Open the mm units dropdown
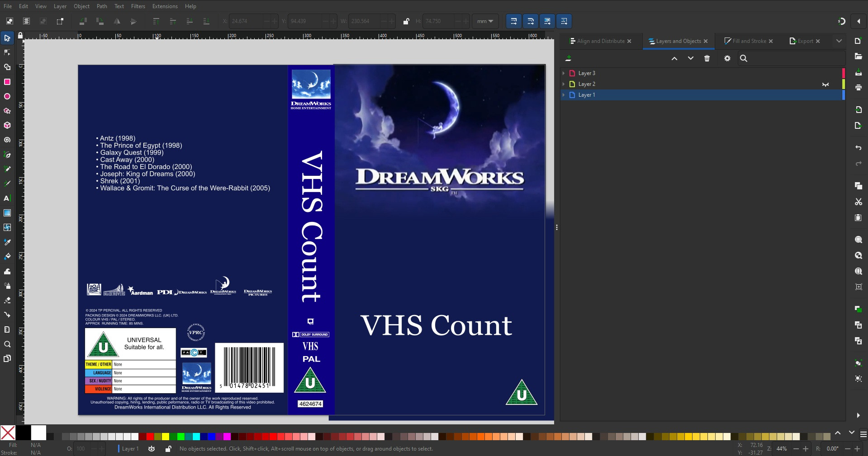 (x=485, y=21)
